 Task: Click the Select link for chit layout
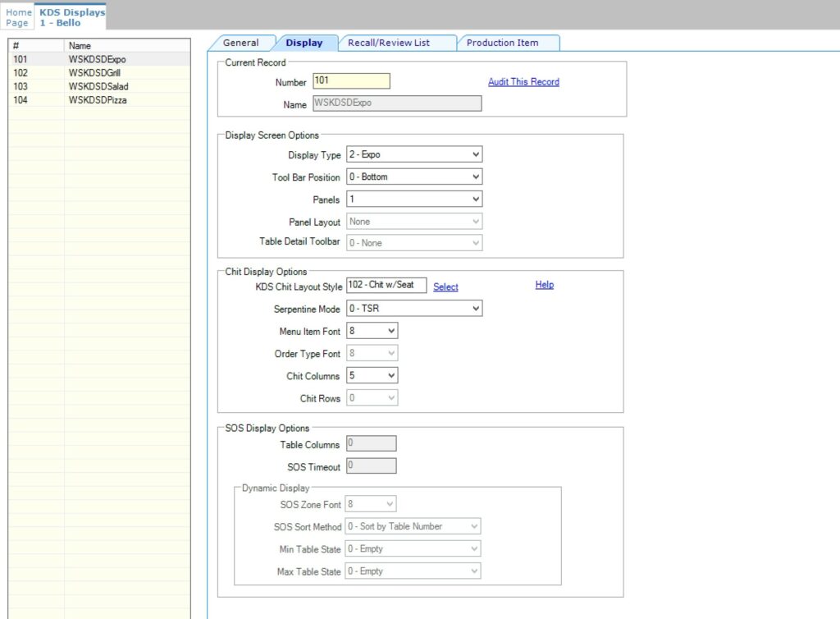(x=445, y=287)
